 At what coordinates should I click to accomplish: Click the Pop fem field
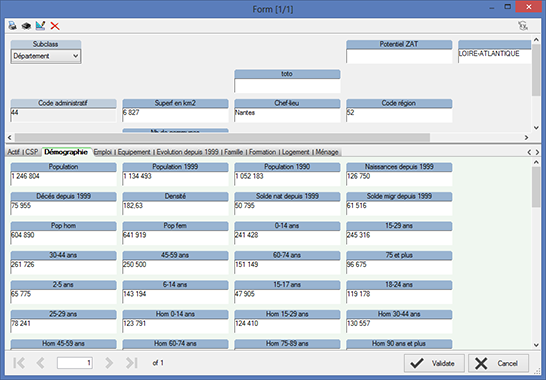pyautogui.click(x=176, y=238)
